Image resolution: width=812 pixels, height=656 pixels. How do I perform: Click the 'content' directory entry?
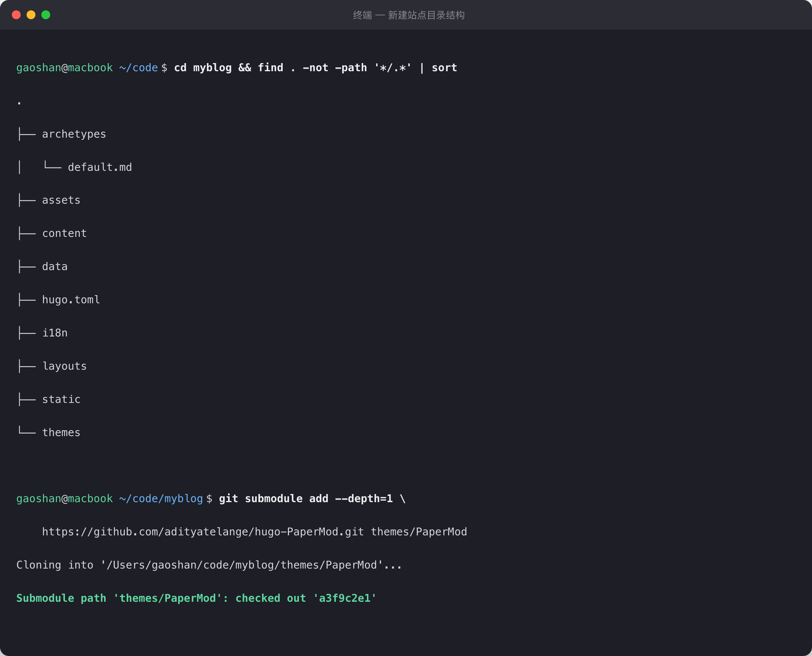pyautogui.click(x=64, y=234)
